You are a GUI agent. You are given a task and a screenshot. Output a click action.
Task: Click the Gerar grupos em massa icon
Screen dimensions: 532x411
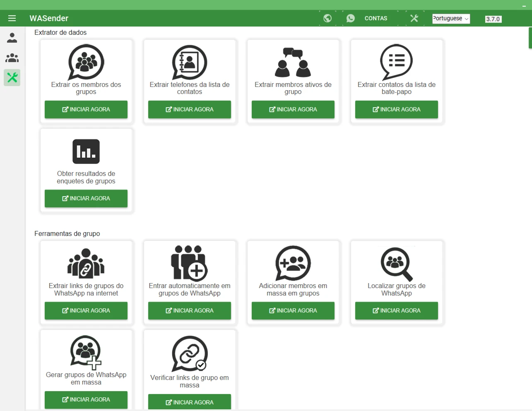coord(86,353)
